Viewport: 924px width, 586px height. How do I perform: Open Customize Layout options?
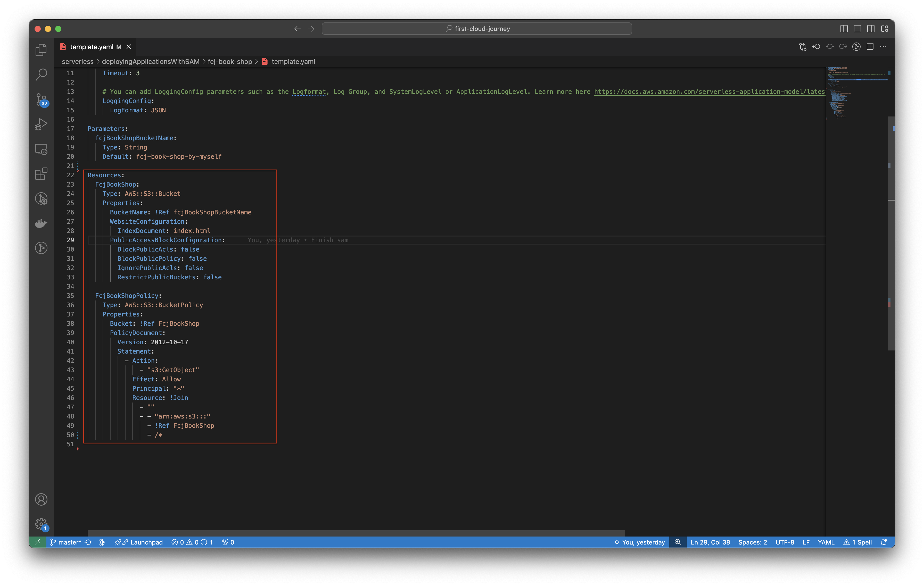(x=885, y=29)
